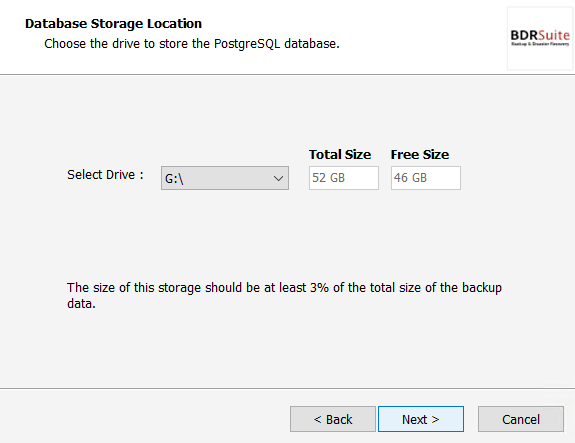This screenshot has height=443, width=575.
Task: Click the Database Storage Location heading
Action: click(113, 24)
